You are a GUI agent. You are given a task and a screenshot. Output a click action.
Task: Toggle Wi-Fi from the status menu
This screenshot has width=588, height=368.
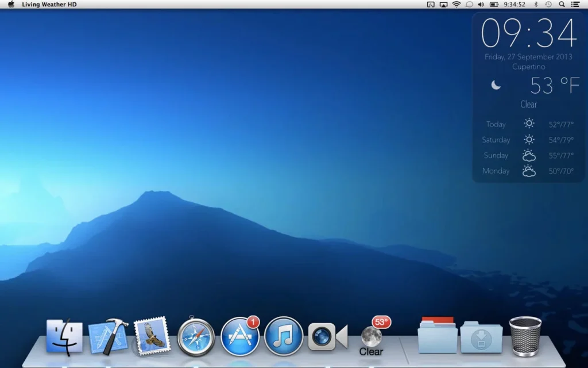click(x=457, y=5)
